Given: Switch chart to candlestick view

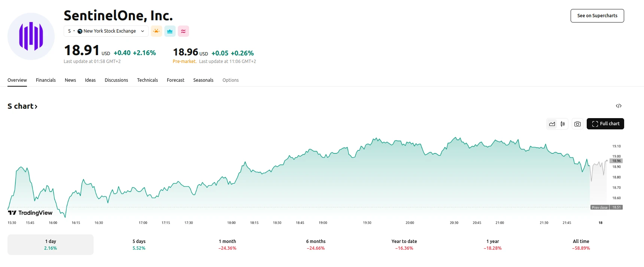Looking at the screenshot, I should [562, 124].
